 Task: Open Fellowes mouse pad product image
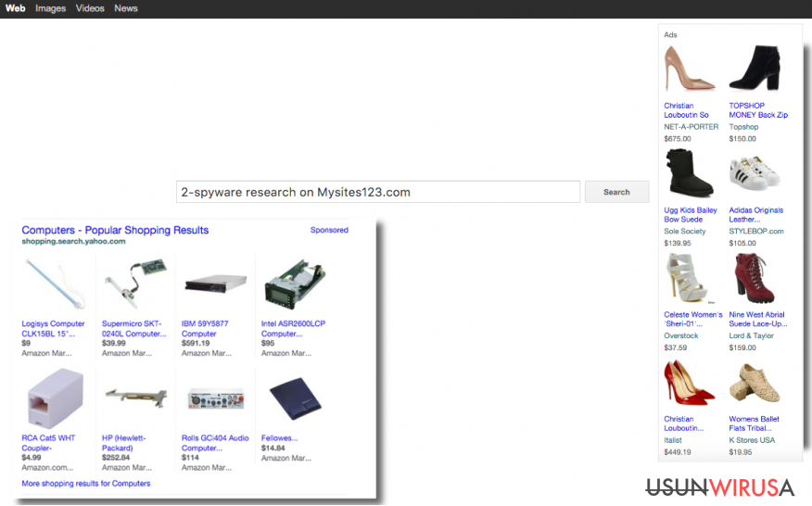295,398
